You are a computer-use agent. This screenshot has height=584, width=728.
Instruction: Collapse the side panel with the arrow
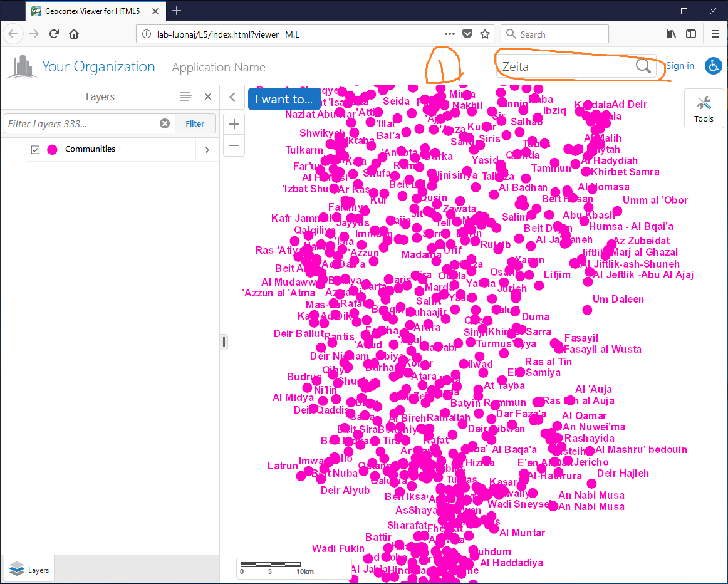pyautogui.click(x=232, y=97)
